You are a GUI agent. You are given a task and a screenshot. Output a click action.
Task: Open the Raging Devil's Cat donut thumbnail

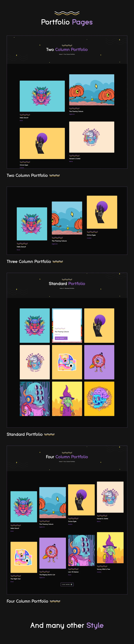pyautogui.click(x=53, y=553)
